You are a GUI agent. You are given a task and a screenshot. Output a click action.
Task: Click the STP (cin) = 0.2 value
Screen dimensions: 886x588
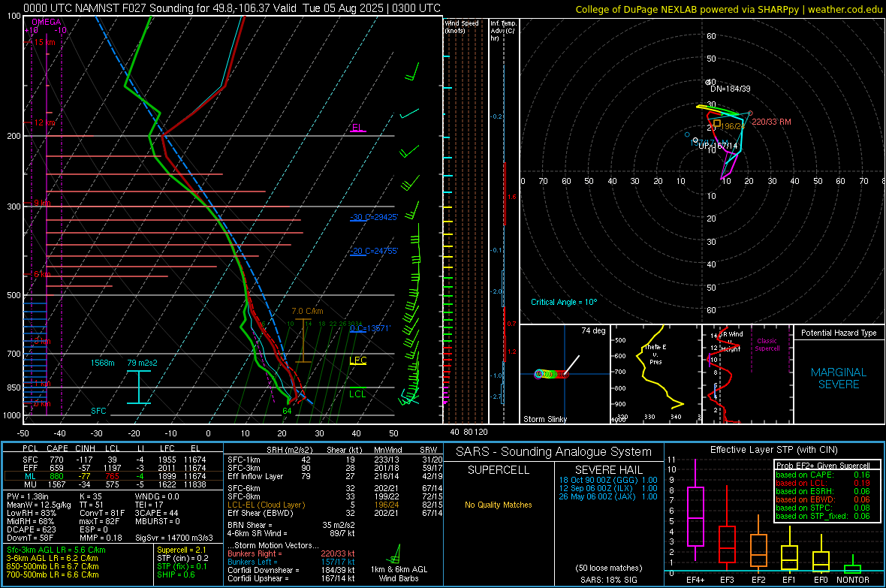tap(182, 559)
